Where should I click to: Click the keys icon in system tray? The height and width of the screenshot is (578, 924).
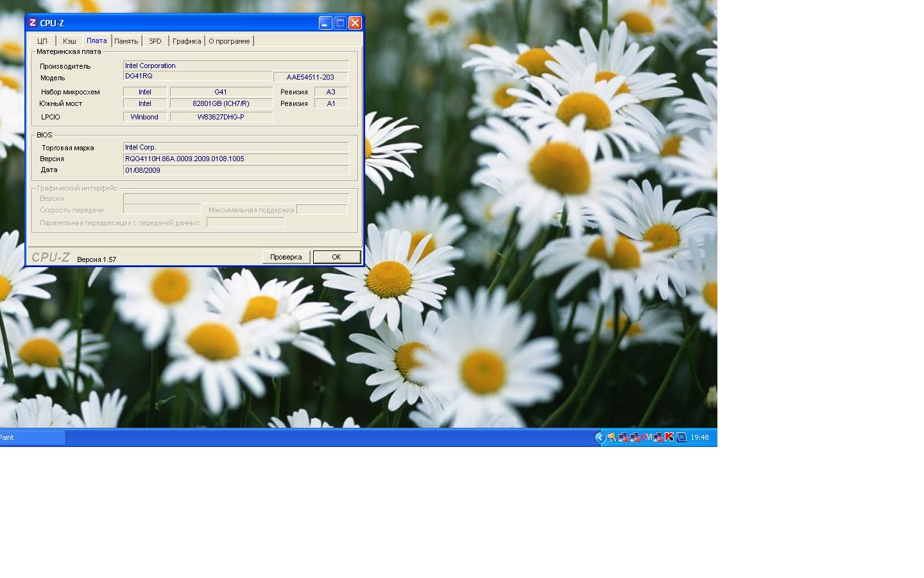612,437
